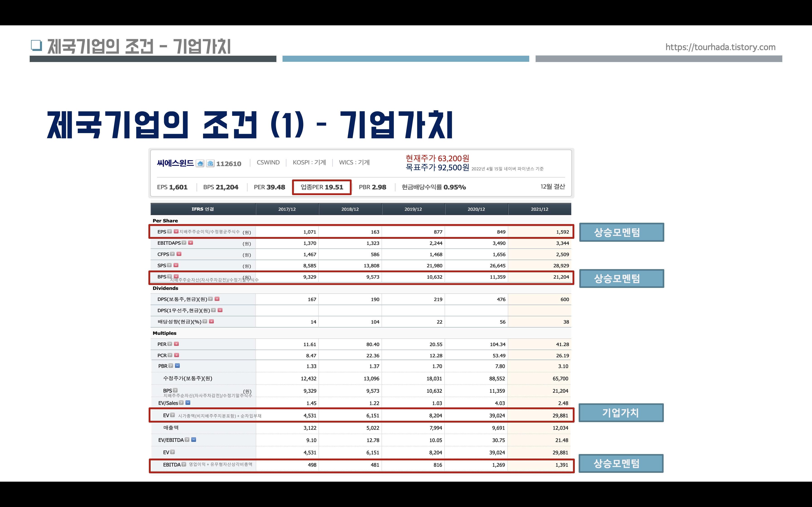This screenshot has height=507, width=812.
Task: Click the 2017/12 column header
Action: (287, 209)
